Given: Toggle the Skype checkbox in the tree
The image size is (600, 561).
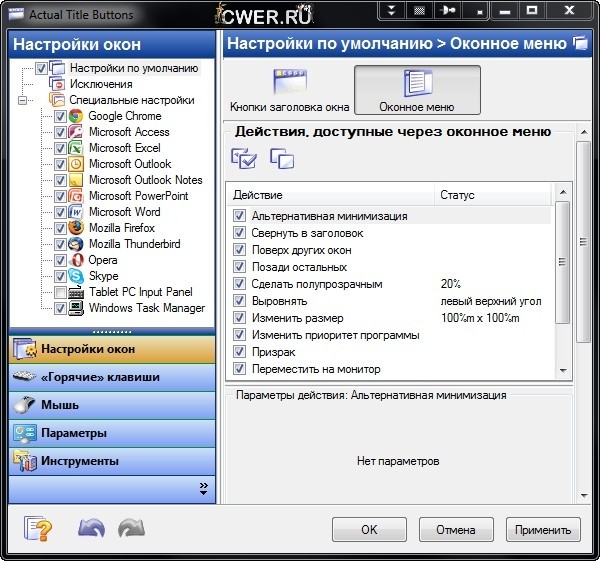Looking at the screenshot, I should point(61,276).
